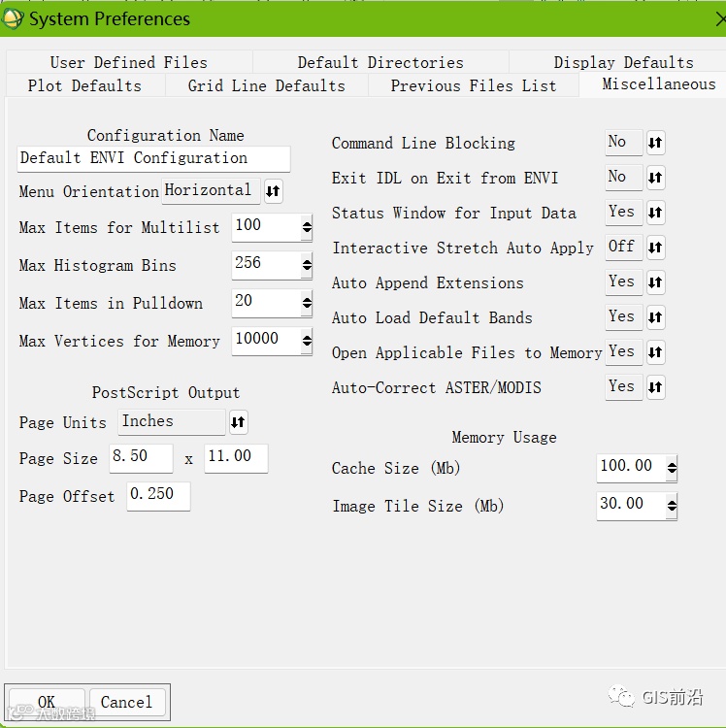Click Max Vertices for Memory field 10000

[x=267, y=341]
